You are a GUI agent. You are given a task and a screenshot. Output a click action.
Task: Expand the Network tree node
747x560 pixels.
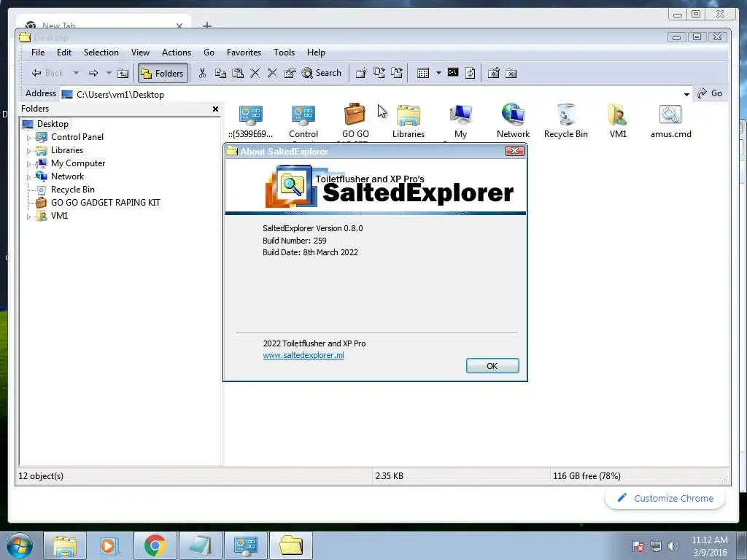(28, 177)
